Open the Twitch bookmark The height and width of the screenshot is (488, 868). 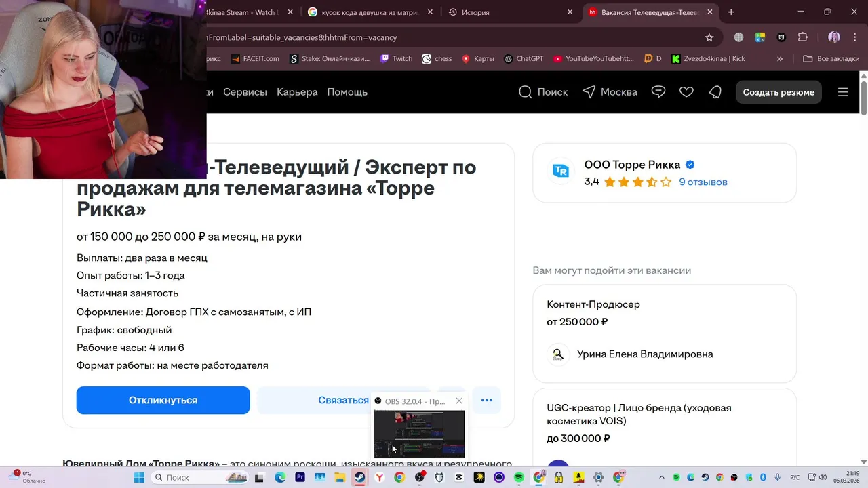tap(396, 59)
